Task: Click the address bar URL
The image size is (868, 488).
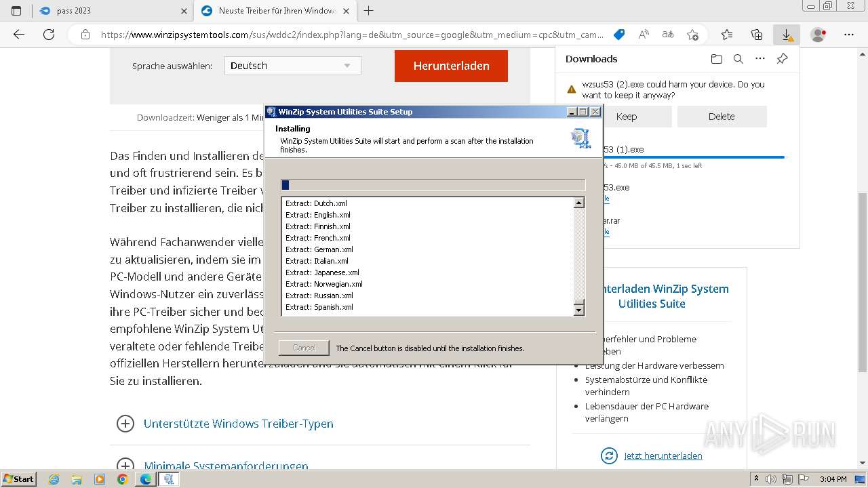Action: coord(352,35)
